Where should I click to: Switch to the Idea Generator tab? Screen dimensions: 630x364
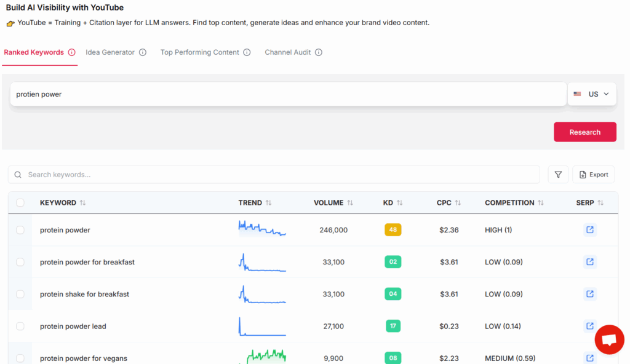[x=111, y=52]
